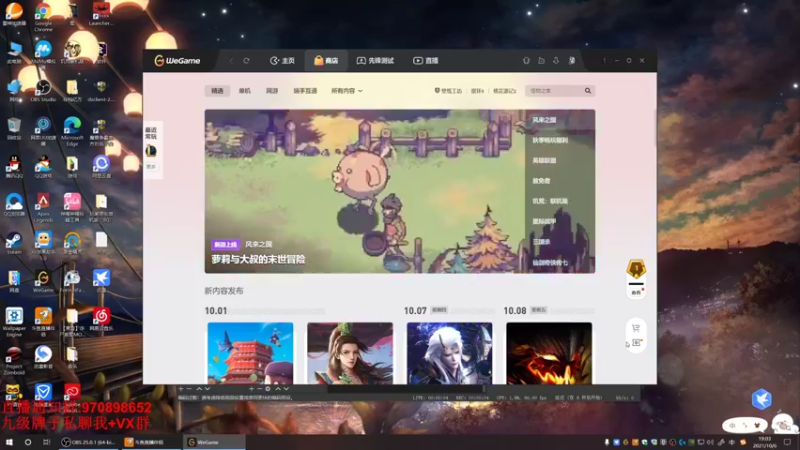Open Task View on the taskbar
This screenshot has width=800, height=450.
pyautogui.click(x=46, y=442)
